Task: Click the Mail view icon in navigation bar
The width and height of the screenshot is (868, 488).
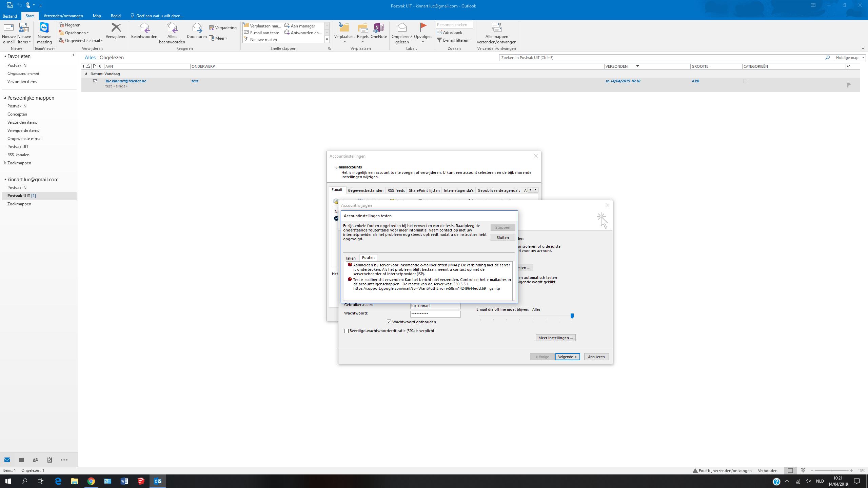Action: point(7,460)
